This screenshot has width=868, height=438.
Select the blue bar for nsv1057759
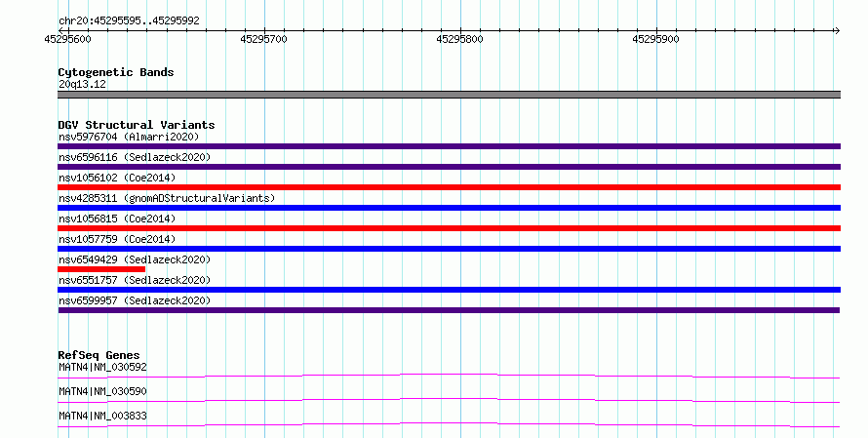[449, 249]
